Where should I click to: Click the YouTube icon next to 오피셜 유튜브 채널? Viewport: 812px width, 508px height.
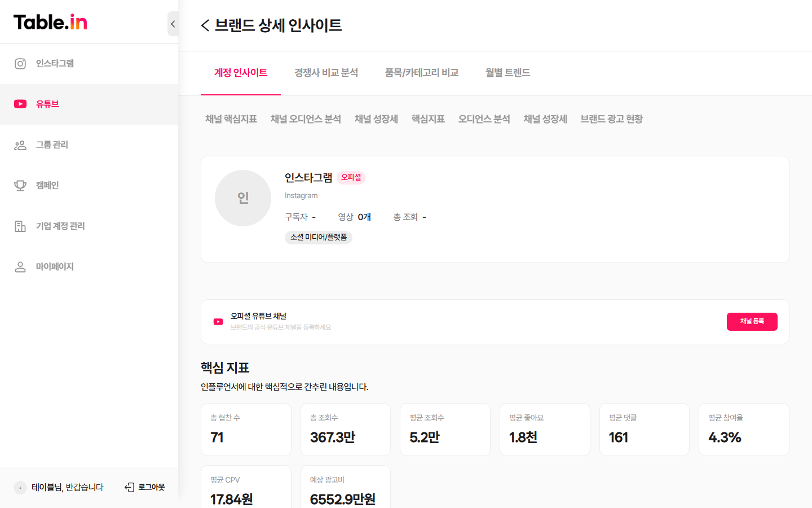pyautogui.click(x=218, y=321)
